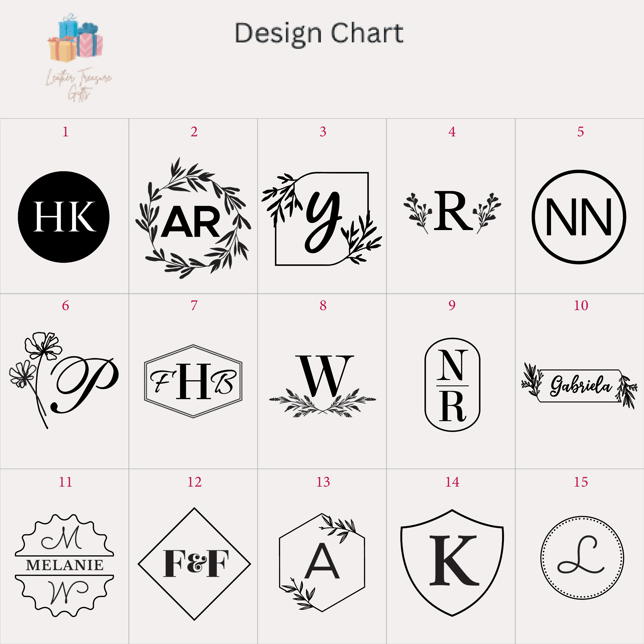Image resolution: width=644 pixels, height=644 pixels.
Task: Select the black circle HK monogram design
Action: pos(64,217)
